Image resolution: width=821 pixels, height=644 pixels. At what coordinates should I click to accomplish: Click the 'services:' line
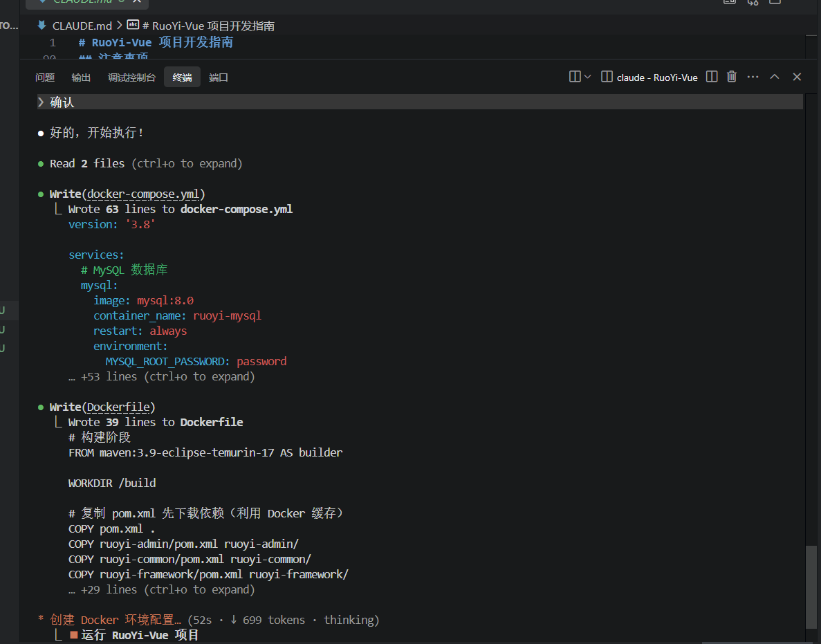pyautogui.click(x=96, y=255)
